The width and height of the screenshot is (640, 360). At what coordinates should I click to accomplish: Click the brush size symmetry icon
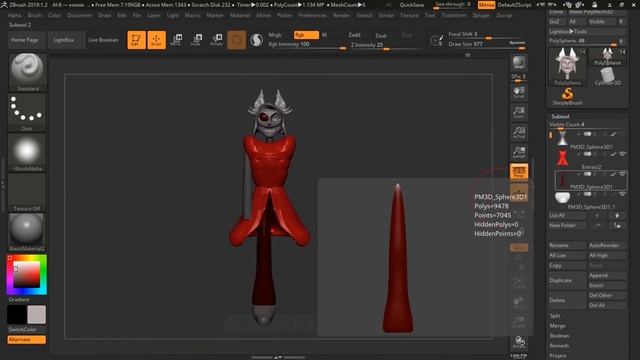tap(436, 40)
